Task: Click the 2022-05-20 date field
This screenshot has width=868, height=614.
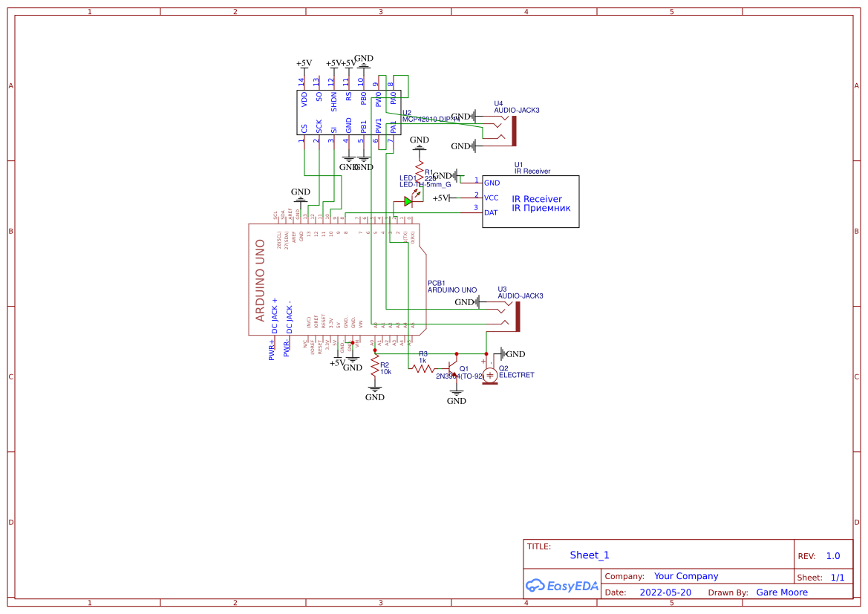Action: click(665, 592)
